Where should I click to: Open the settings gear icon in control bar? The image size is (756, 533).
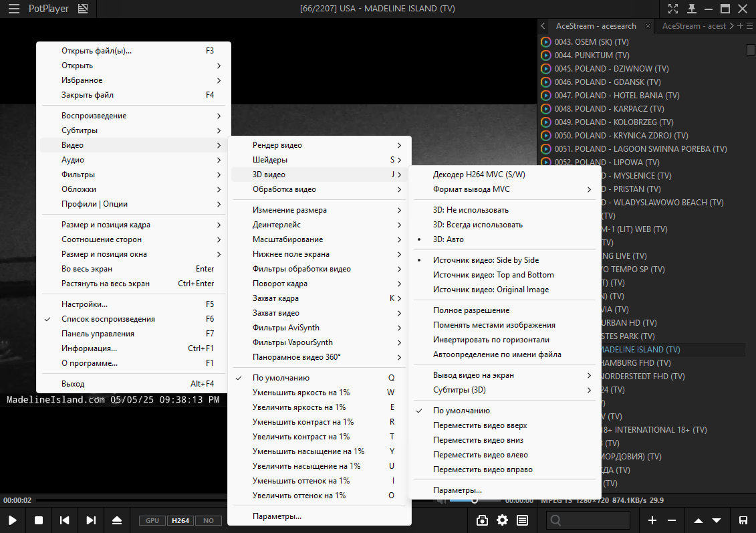tap(502, 520)
